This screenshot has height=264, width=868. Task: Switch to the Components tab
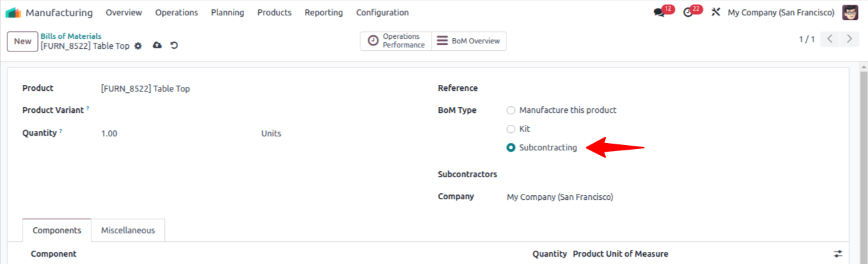[57, 230]
